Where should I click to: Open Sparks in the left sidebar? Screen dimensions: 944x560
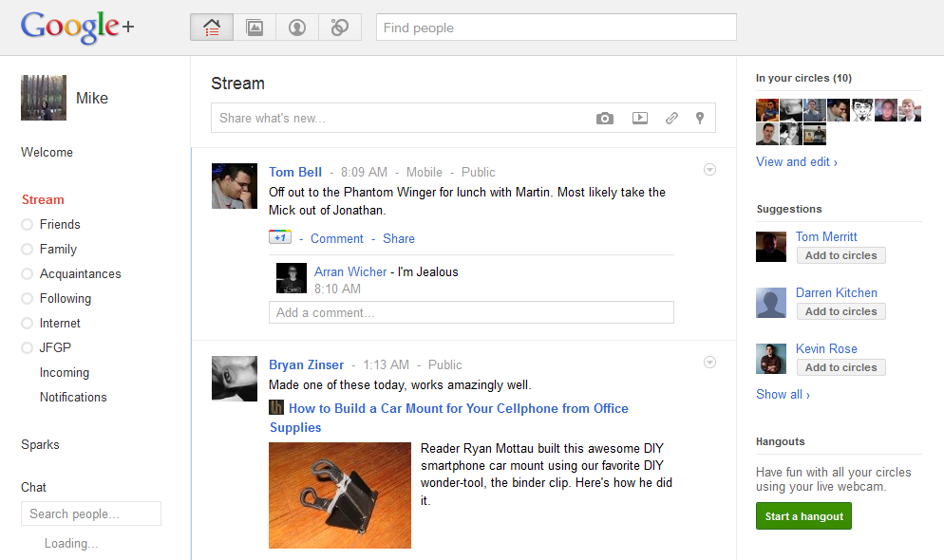[x=40, y=444]
